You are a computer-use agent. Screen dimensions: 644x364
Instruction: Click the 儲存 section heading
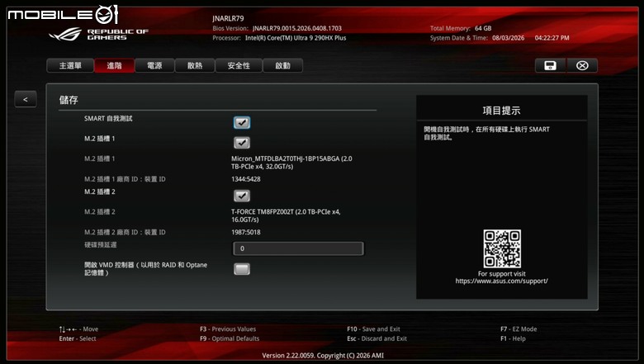click(69, 100)
